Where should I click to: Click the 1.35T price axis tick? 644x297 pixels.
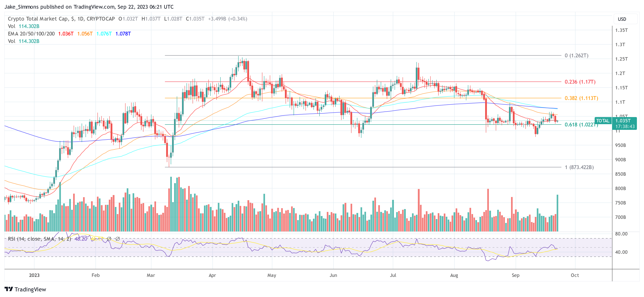click(x=621, y=30)
